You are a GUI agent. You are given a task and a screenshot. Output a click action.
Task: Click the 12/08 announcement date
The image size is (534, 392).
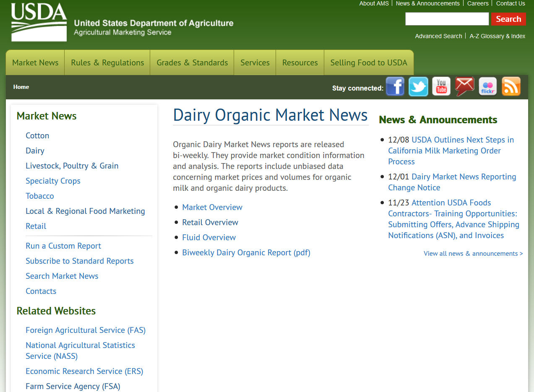tap(399, 140)
